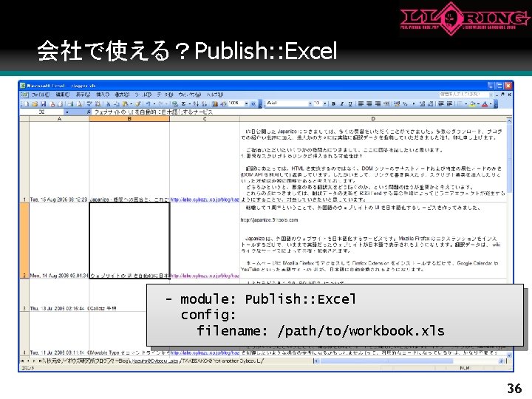Open the Arial font name dropdown
The width and height of the screenshot is (532, 399).
(310, 104)
